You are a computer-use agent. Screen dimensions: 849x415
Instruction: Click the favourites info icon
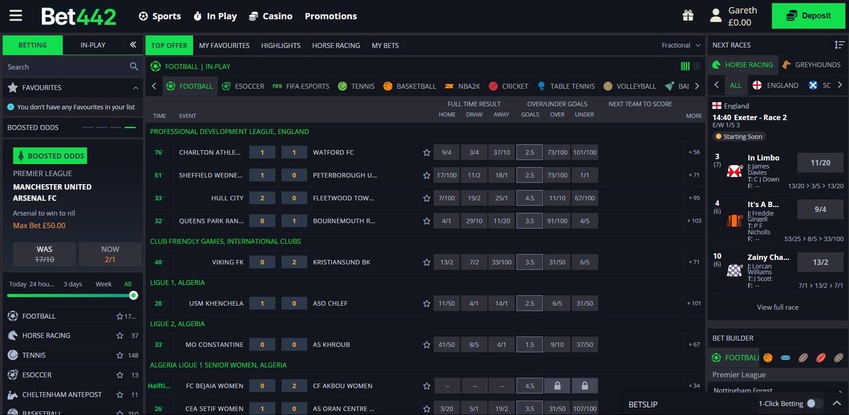10,107
